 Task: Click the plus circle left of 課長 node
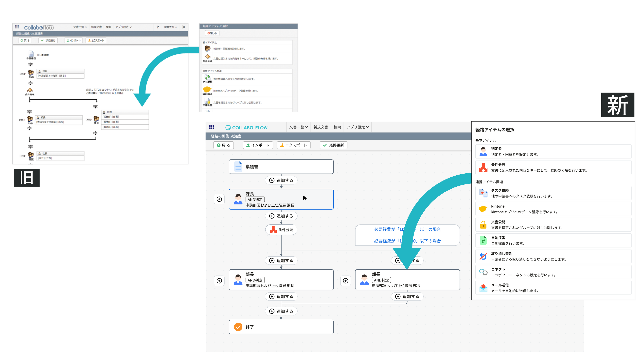[219, 199]
